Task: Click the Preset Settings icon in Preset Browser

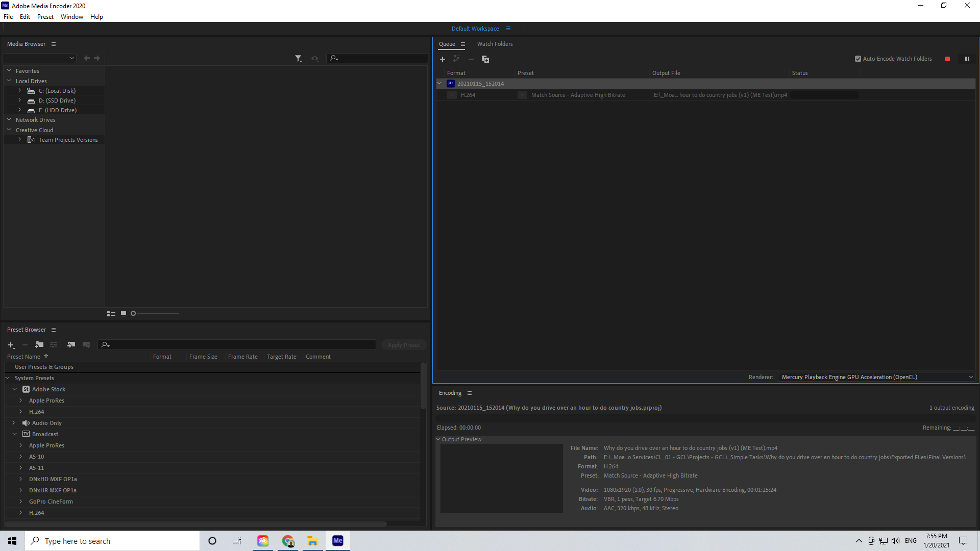Action: (54, 345)
